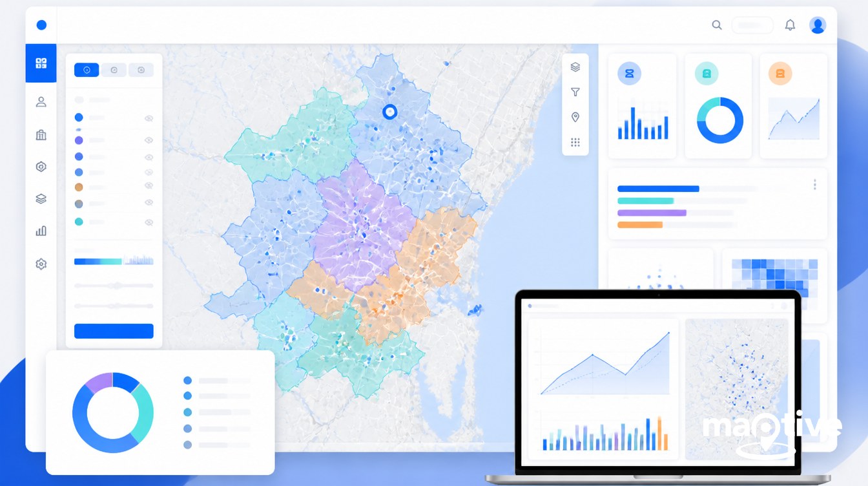Click the hexagon icon in the sidebar
Viewport: 868px width, 486px height.
[x=41, y=167]
